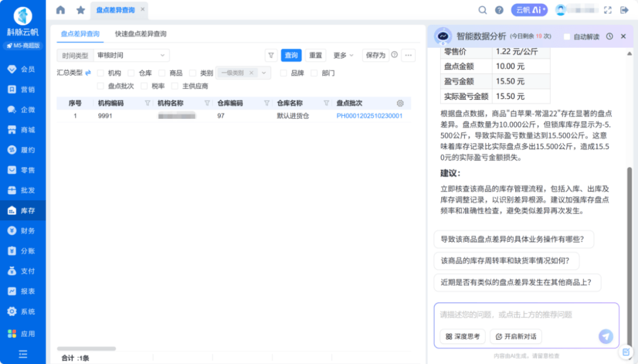Check the 机构 summary checkbox
The height and width of the screenshot is (364, 638).
pos(101,73)
